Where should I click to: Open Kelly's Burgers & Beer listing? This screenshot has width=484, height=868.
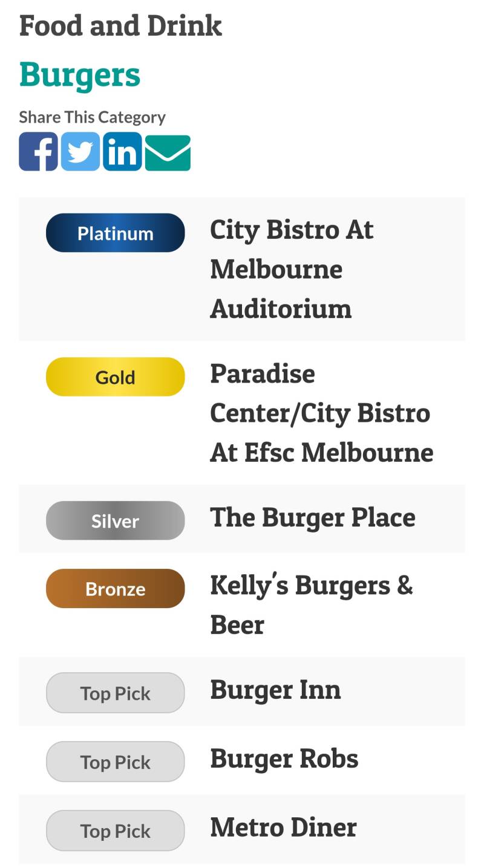311,604
